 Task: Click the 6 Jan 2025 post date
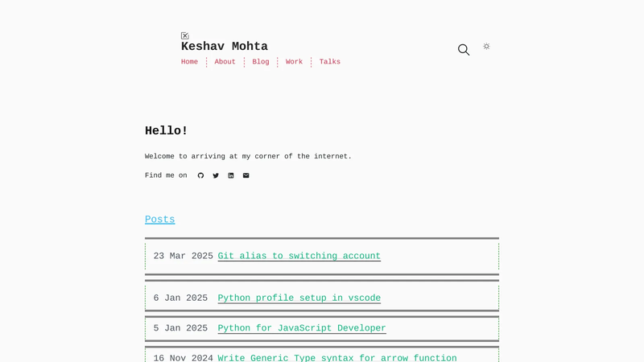click(x=180, y=298)
